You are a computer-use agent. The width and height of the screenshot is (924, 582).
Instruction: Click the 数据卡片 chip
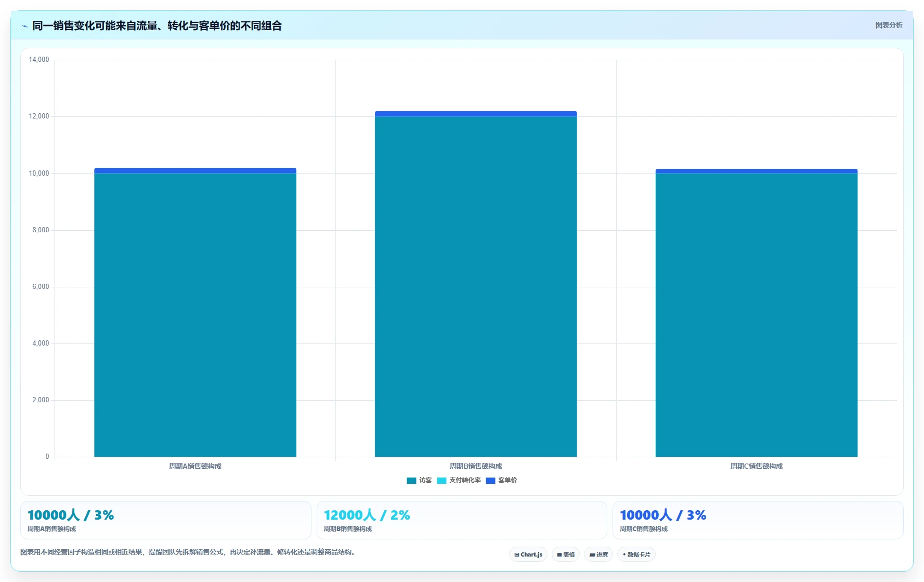(636, 554)
